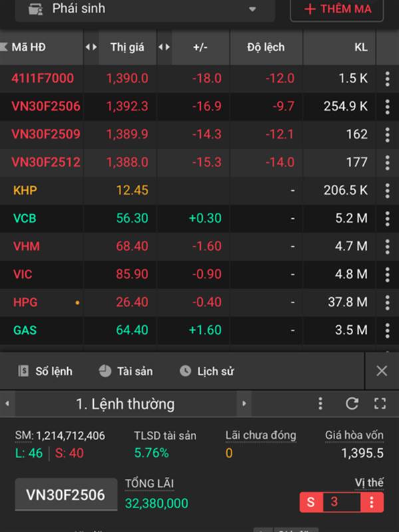The height and width of the screenshot is (532, 399).
Task: Select the 41I1F7000 contract row
Action: pyautogui.click(x=199, y=78)
